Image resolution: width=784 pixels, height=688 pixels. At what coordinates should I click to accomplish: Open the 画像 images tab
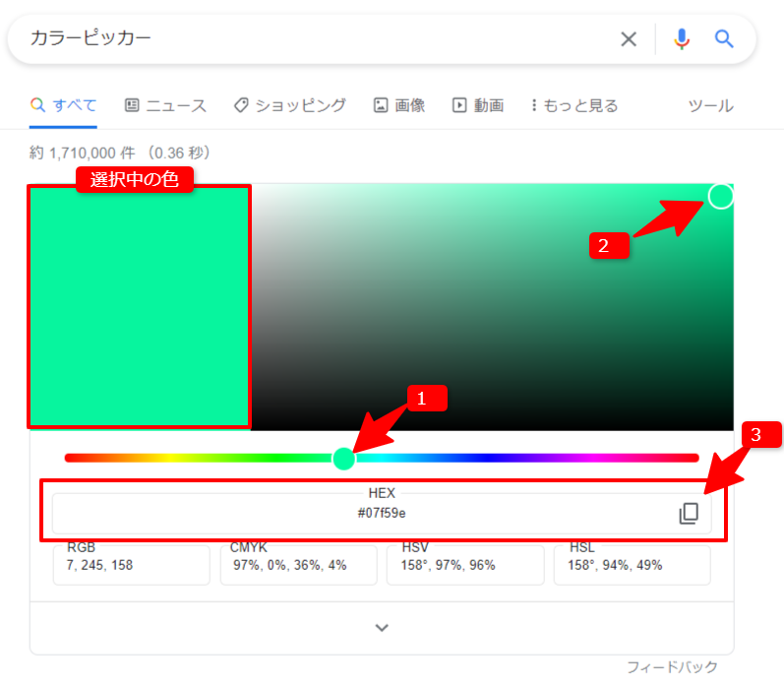click(x=399, y=105)
